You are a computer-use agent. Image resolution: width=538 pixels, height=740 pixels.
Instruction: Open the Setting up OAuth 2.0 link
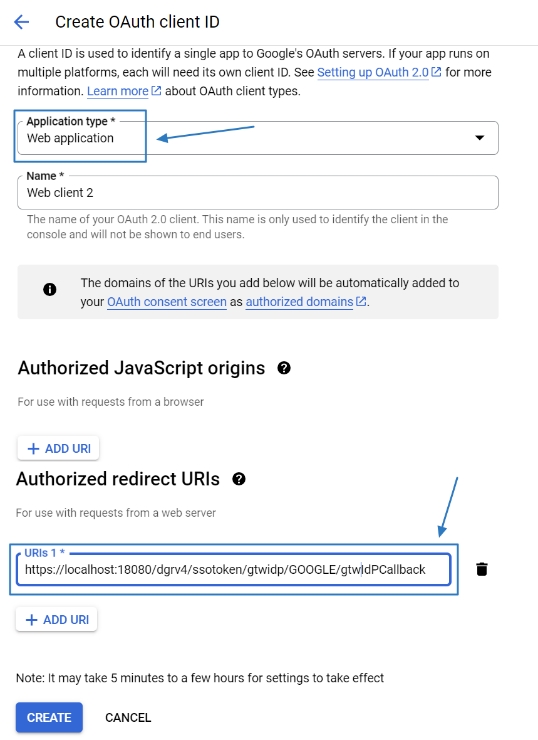click(x=373, y=72)
